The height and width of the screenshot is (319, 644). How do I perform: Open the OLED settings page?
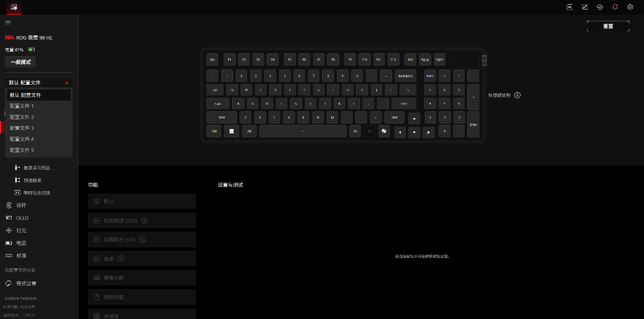pos(22,218)
